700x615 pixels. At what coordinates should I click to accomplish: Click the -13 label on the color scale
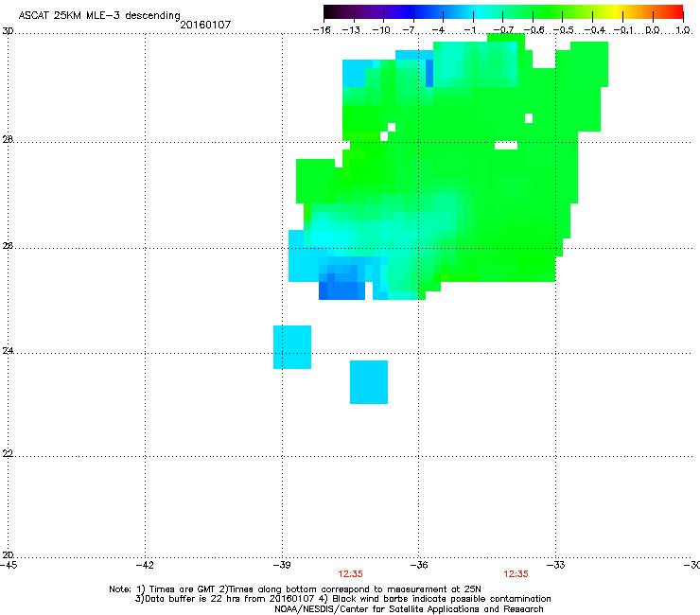(x=351, y=30)
